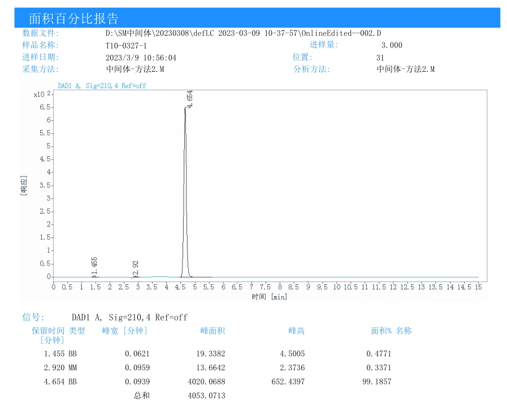This screenshot has width=507, height=420.
Task: Click peak area cell 19.3382
Action: [211, 354]
